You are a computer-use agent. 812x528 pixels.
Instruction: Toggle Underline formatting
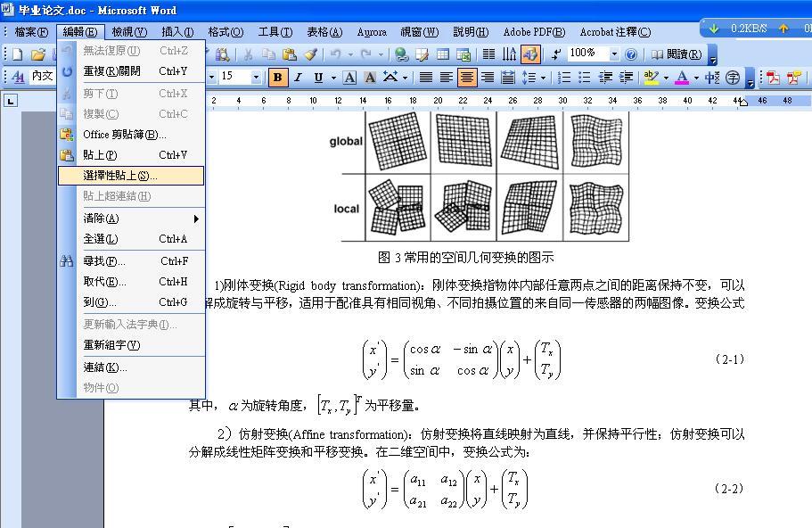pyautogui.click(x=318, y=78)
